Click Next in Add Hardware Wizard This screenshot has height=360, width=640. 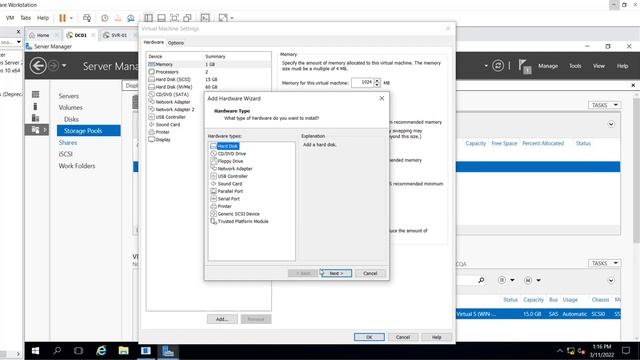tap(336, 273)
